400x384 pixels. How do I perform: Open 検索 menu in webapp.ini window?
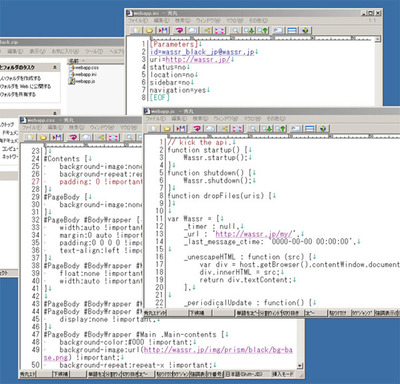[x=183, y=21]
